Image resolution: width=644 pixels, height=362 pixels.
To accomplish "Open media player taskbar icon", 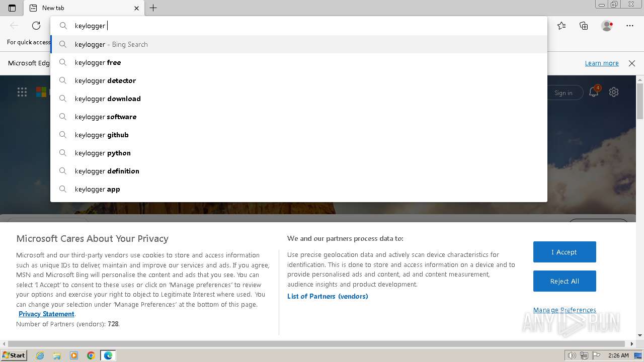I will [74, 355].
